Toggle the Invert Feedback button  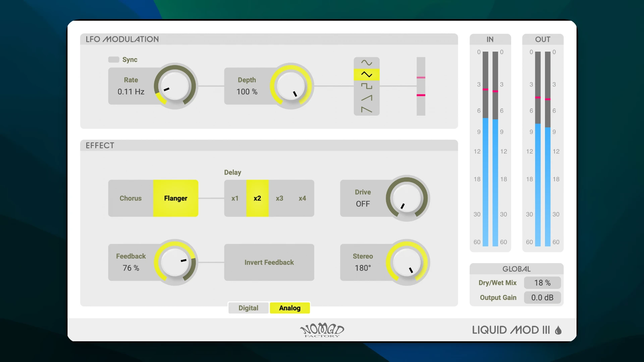tap(269, 262)
